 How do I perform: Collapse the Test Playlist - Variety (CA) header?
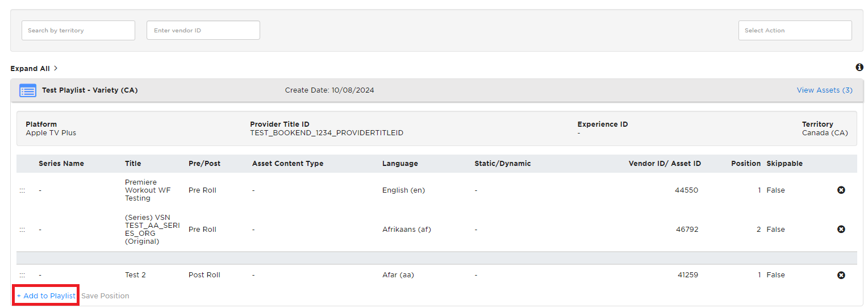[437, 90]
